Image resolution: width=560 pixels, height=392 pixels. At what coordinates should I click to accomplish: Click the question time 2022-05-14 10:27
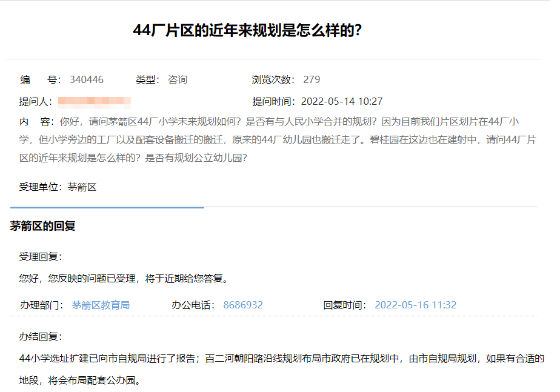pyautogui.click(x=341, y=101)
